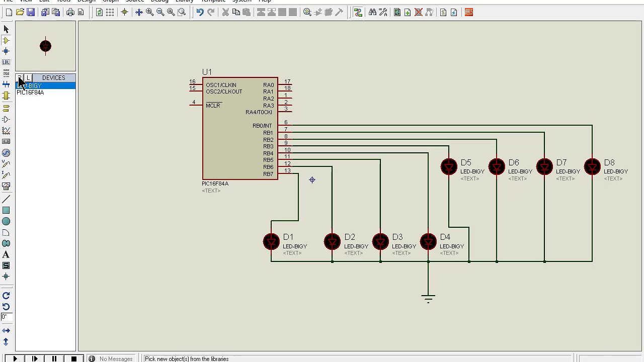644x362 pixels.
Task: Select the 2D line drawing tool
Action: tap(6, 200)
